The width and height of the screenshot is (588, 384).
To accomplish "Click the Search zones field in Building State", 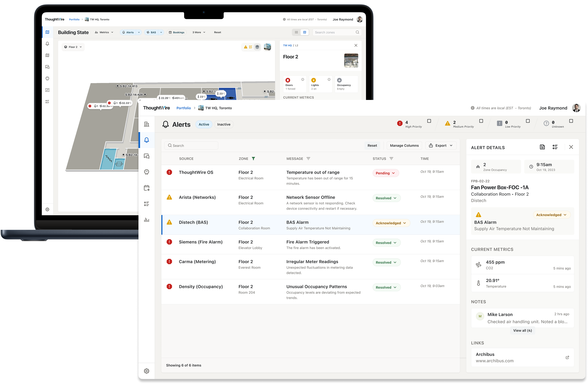I will pyautogui.click(x=337, y=32).
